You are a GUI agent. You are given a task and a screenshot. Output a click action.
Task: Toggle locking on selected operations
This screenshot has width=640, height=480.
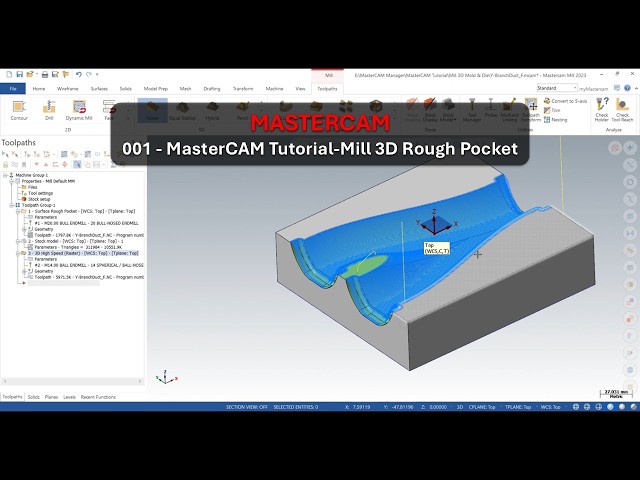click(5, 164)
